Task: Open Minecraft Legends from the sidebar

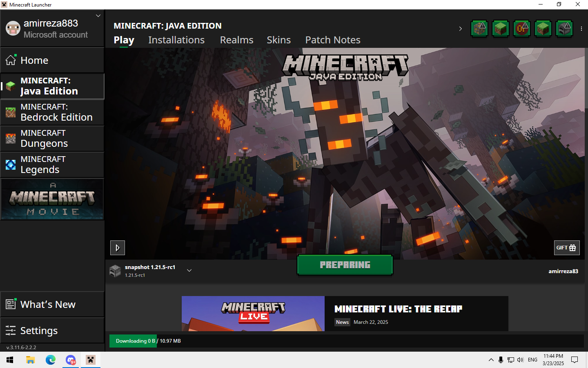Action: pyautogui.click(x=52, y=164)
